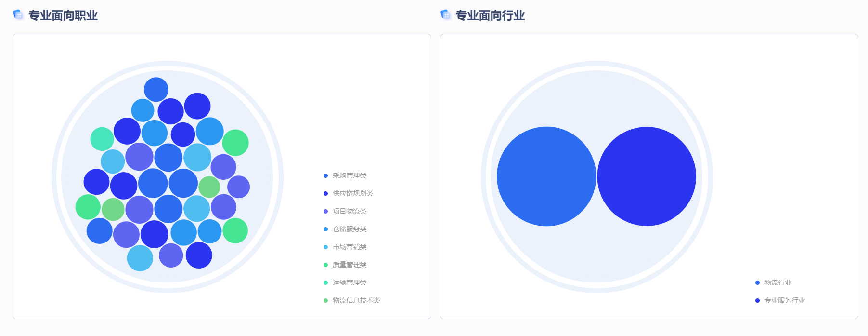Toggle the 市场营销类 legend item
This screenshot has width=868, height=336.
(345, 247)
